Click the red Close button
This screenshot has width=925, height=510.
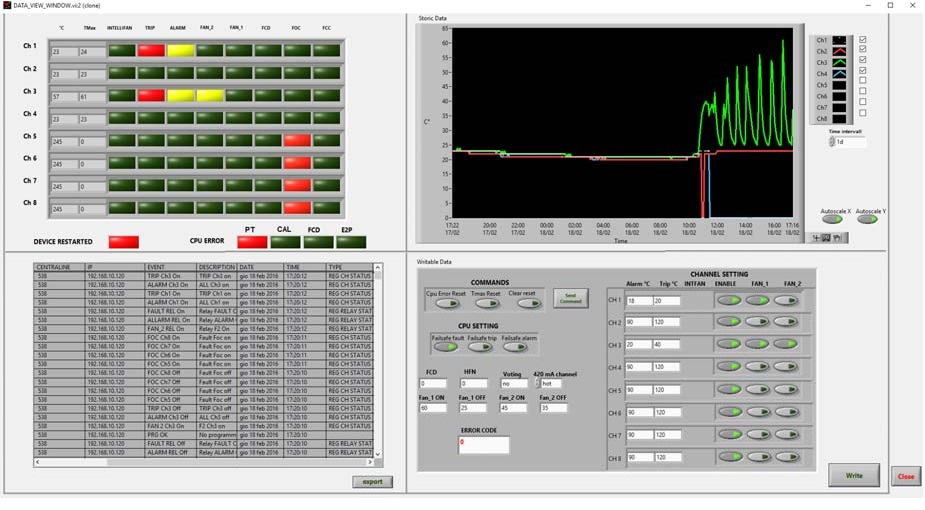(906, 476)
